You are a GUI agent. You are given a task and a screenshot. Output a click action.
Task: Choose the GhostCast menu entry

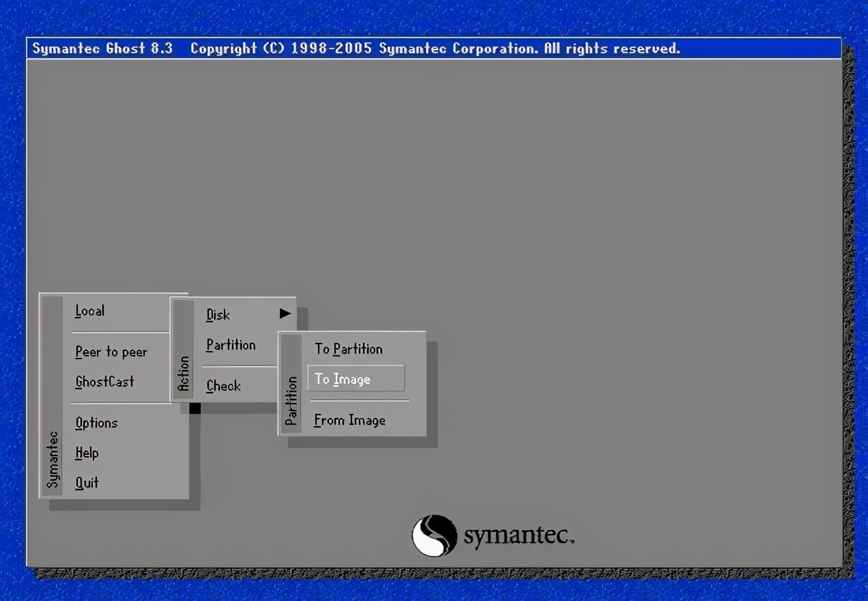tap(104, 382)
